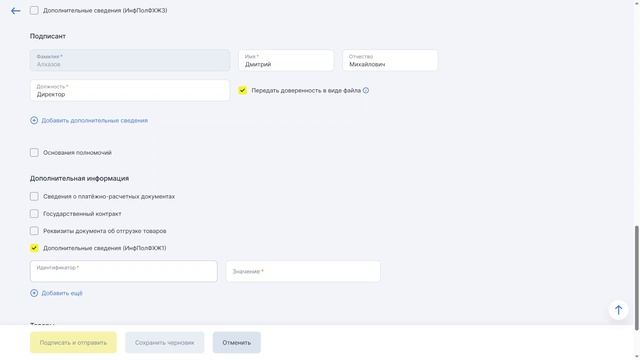Click plus icon beside Добавить дополнительные сведения
This screenshot has height=360, width=640.
(34, 120)
